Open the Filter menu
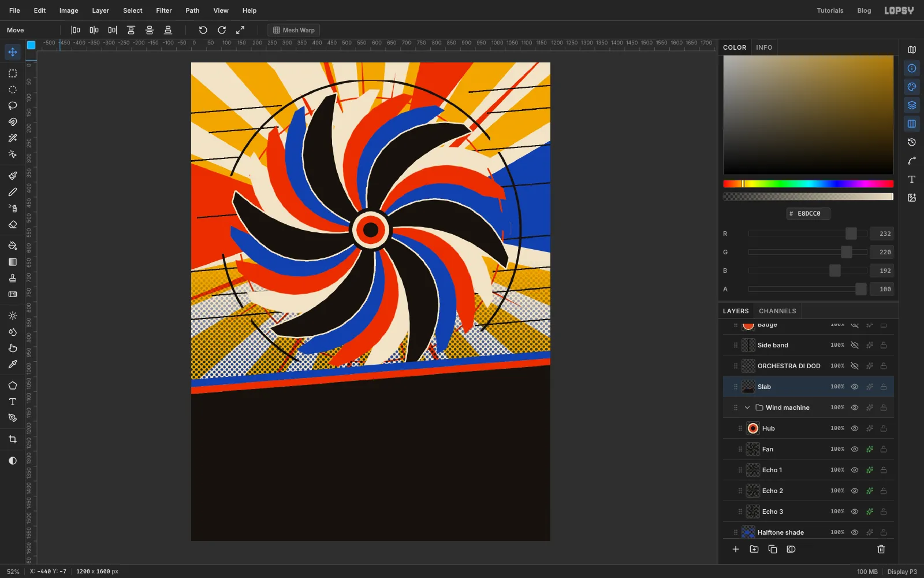Screen dimensions: 924x578 164,10
